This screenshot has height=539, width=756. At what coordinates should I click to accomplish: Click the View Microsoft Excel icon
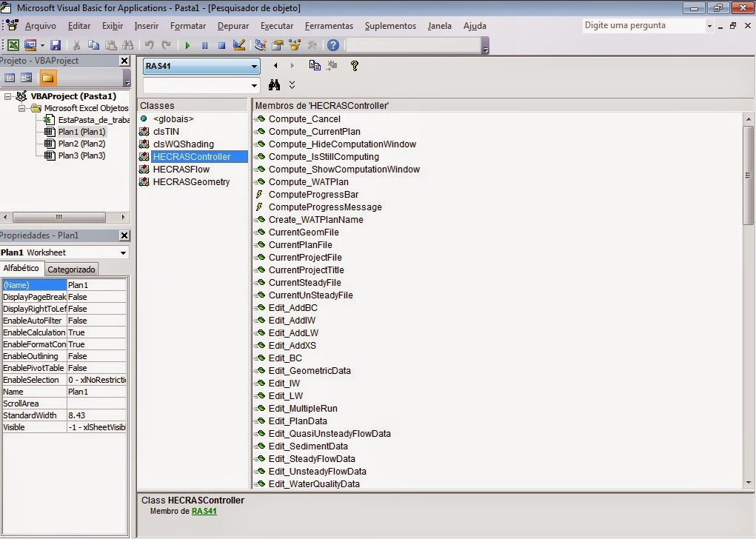coord(13,45)
